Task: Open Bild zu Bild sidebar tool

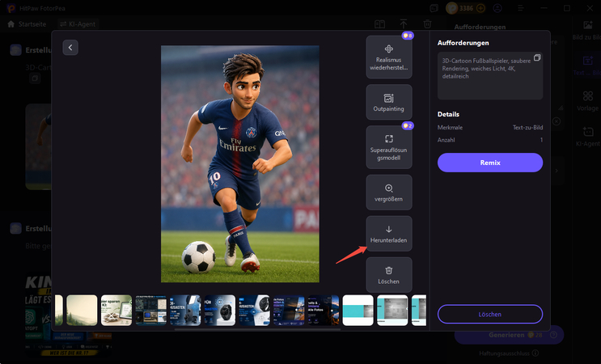Action: (587, 31)
